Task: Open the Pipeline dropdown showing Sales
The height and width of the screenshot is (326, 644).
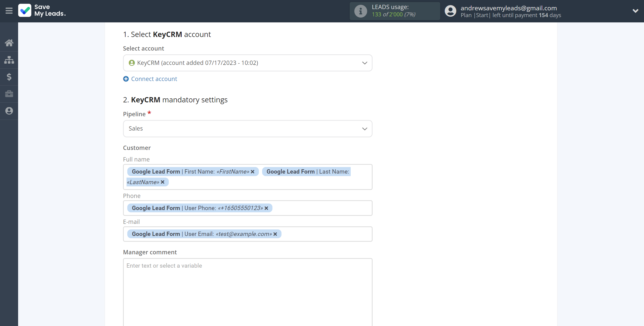Action: (248, 129)
